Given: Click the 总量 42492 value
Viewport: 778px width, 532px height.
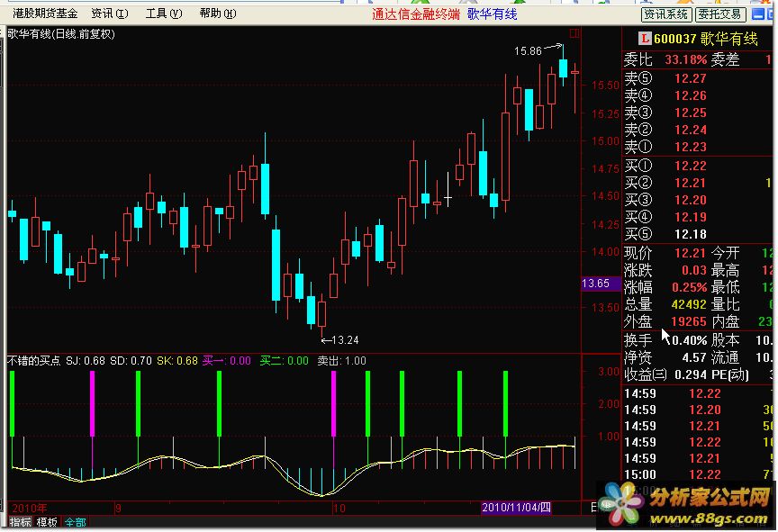Looking at the screenshot, I should (689, 304).
